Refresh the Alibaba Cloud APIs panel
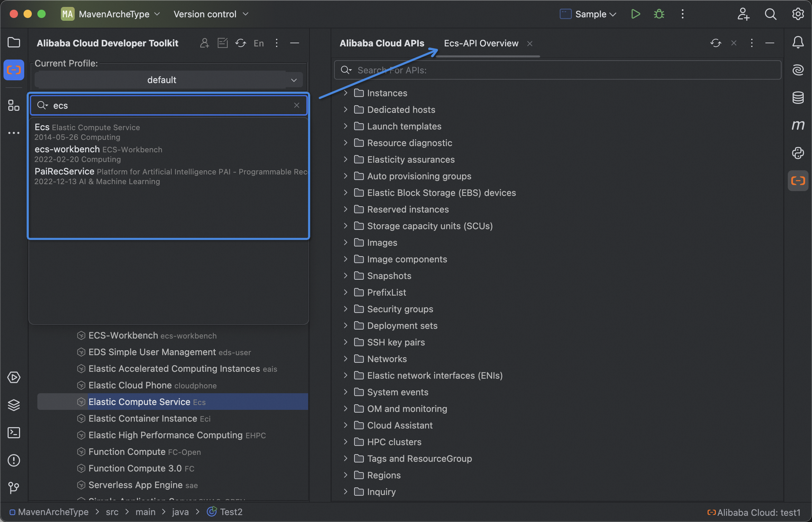Viewport: 812px width, 522px height. [x=716, y=43]
